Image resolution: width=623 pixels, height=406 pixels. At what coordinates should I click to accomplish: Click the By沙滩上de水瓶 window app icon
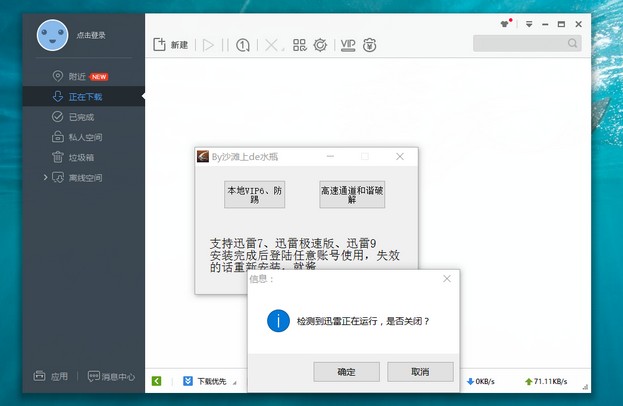coord(203,157)
